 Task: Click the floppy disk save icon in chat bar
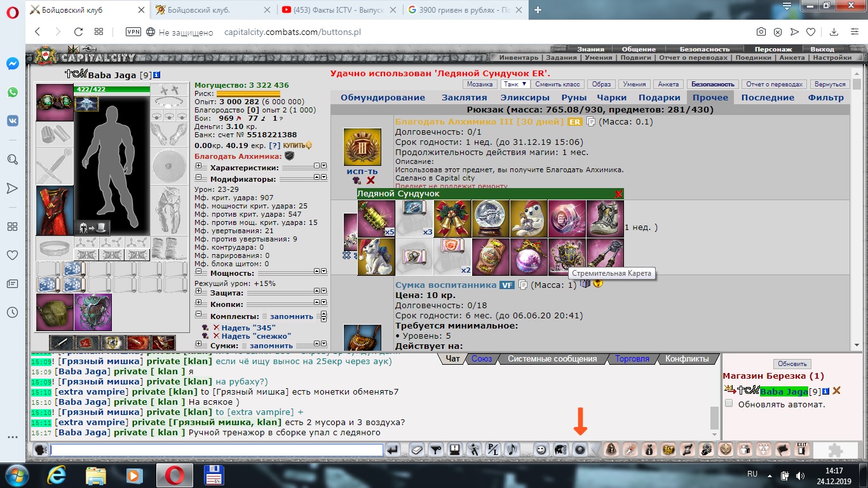(x=455, y=450)
